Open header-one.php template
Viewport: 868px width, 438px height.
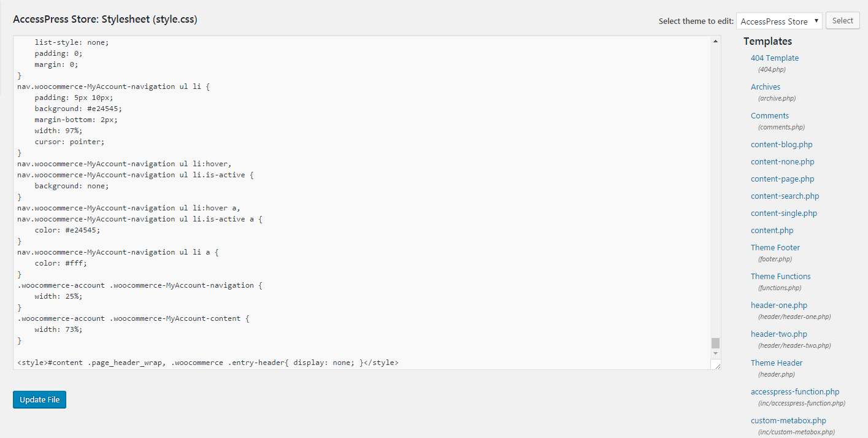pos(779,305)
